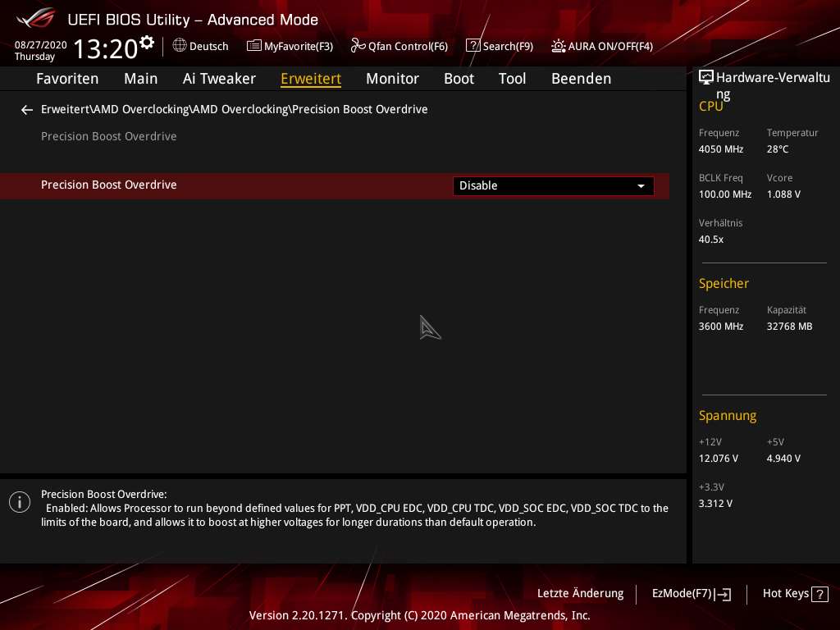Change language via Deutsch button
The image size is (840, 630).
200,46
